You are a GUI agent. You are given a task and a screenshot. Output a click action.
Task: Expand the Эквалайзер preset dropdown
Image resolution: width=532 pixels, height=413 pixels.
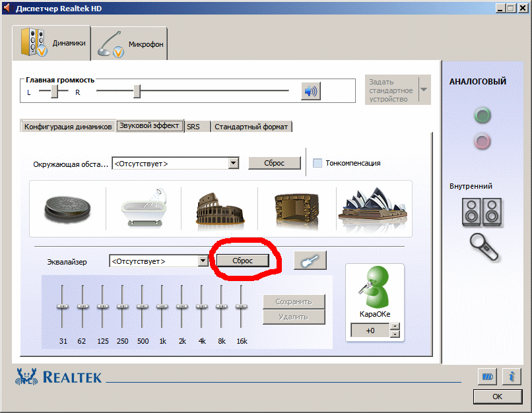(203, 261)
